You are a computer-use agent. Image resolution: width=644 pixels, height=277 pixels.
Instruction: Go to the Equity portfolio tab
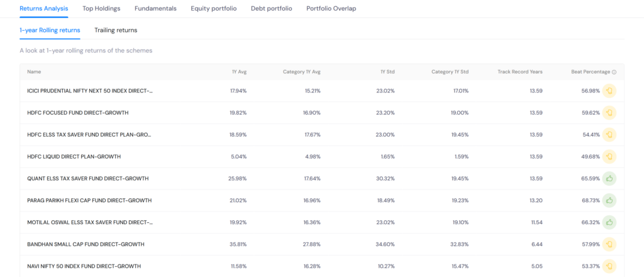click(x=214, y=8)
